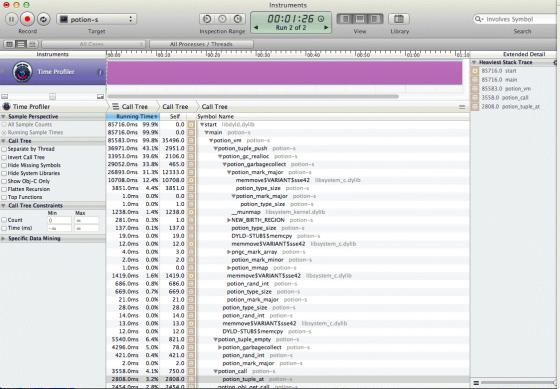Click the loop/refresh button next to Record

tap(43, 19)
